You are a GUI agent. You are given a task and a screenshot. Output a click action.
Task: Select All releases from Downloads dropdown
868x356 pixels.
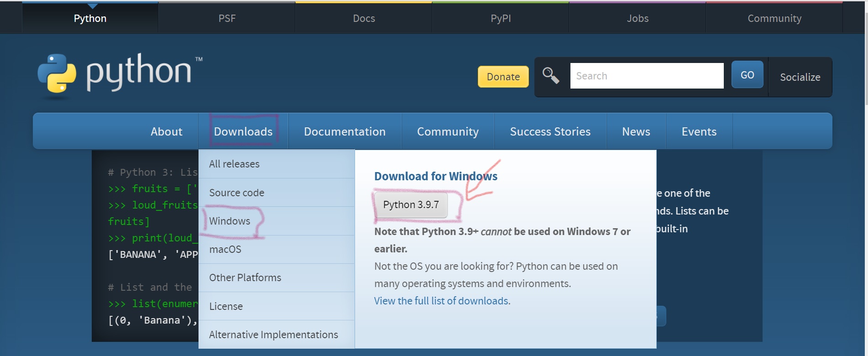pos(277,164)
